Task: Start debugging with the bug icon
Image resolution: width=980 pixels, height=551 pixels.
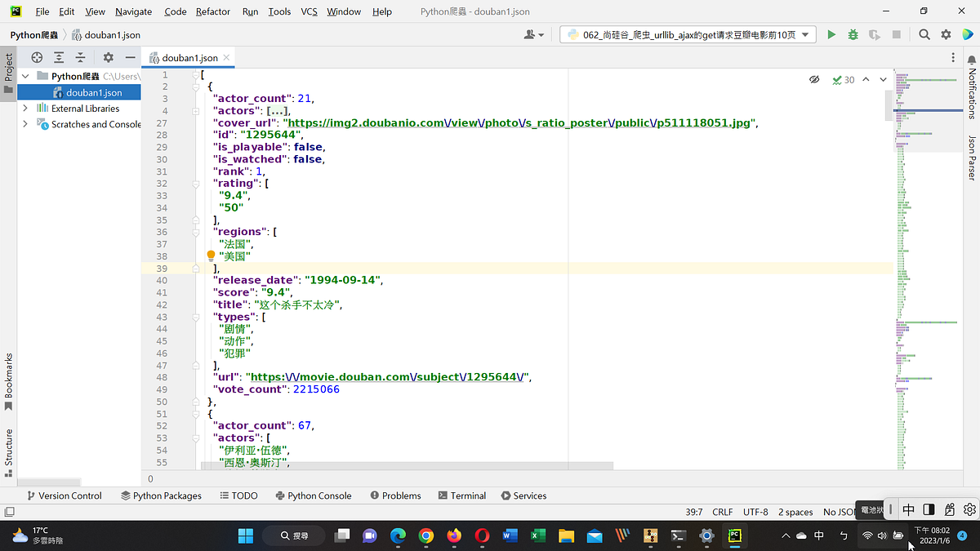Action: 853,34
